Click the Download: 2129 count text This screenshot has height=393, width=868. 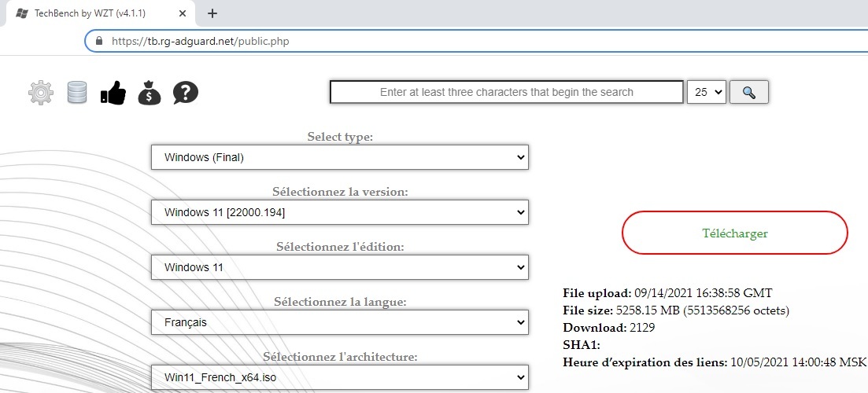pos(609,328)
